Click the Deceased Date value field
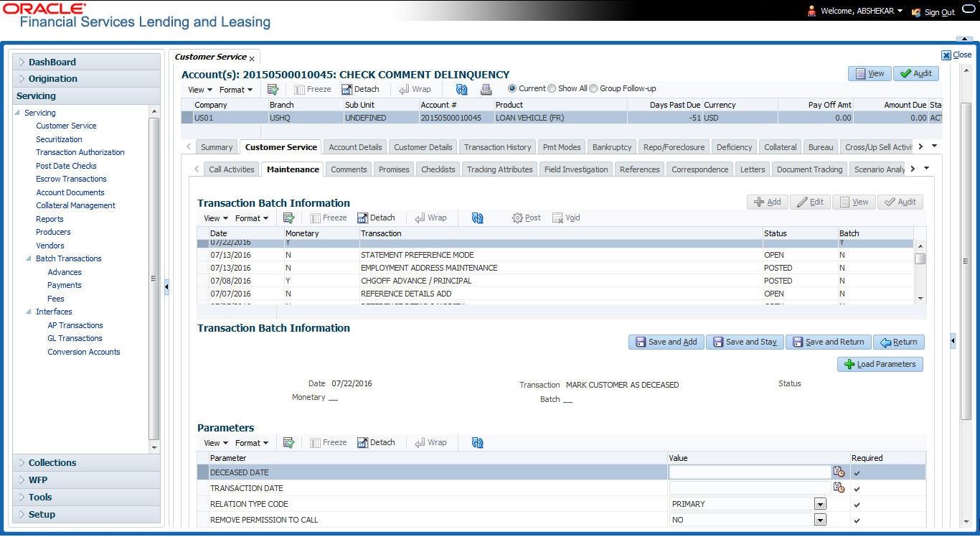 pyautogui.click(x=749, y=472)
